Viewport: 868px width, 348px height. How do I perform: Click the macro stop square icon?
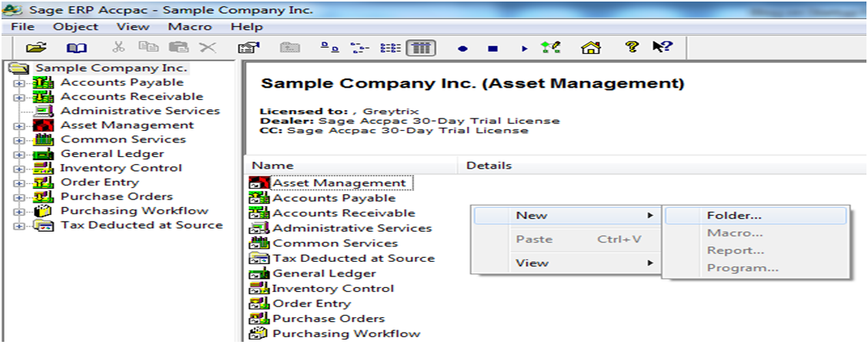[492, 49]
